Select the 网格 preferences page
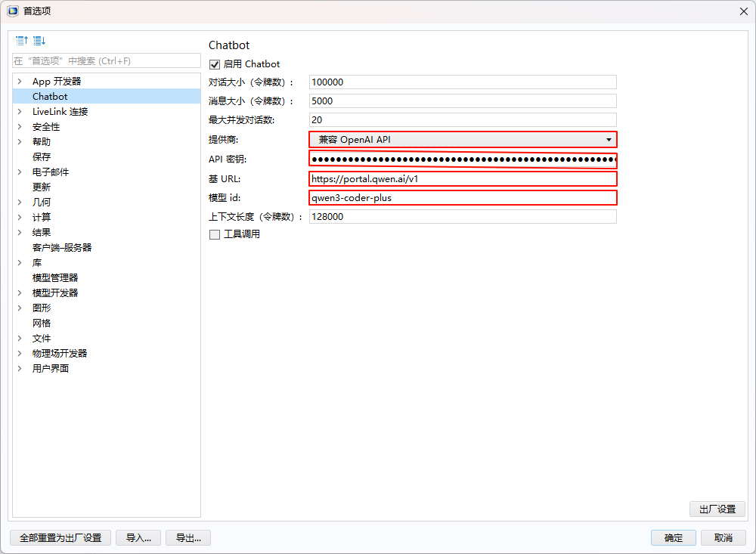756x554 pixels. (42, 323)
